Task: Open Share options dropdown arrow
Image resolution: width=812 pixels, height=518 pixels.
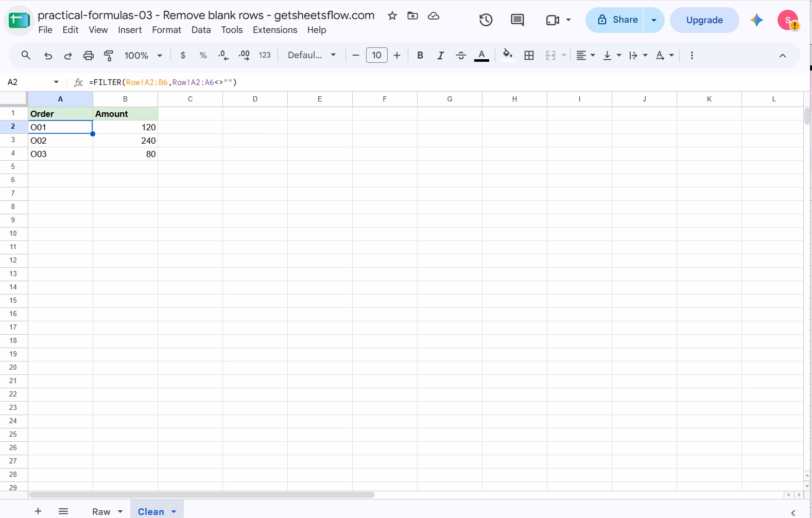Action: pos(654,20)
